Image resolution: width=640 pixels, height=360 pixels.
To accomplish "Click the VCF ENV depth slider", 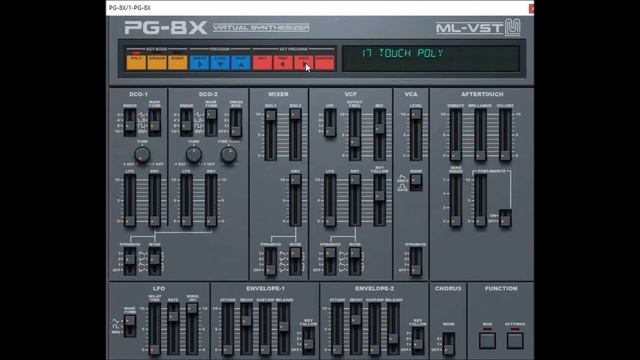I will (355, 200).
